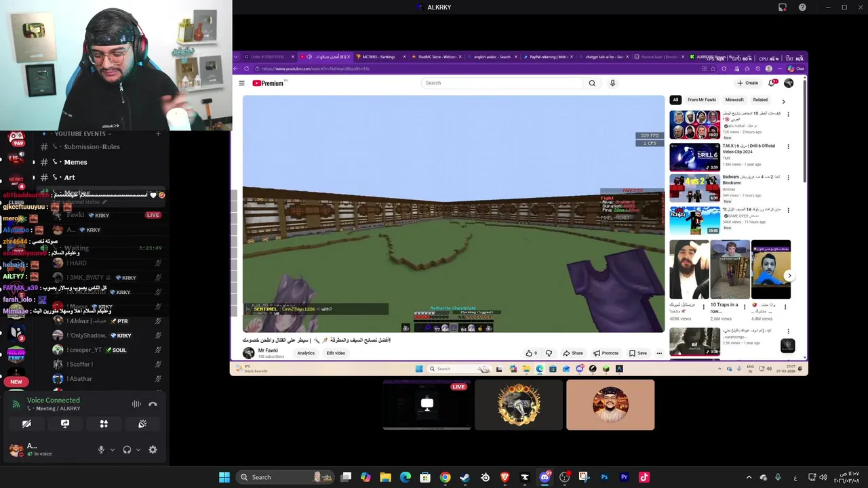Open Discord from the Windows taskbar
This screenshot has height=488, width=868.
pyautogui.click(x=545, y=477)
